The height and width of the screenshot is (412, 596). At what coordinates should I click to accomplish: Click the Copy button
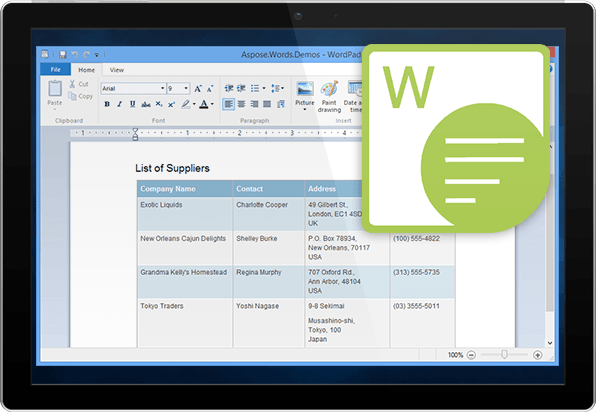[x=80, y=96]
